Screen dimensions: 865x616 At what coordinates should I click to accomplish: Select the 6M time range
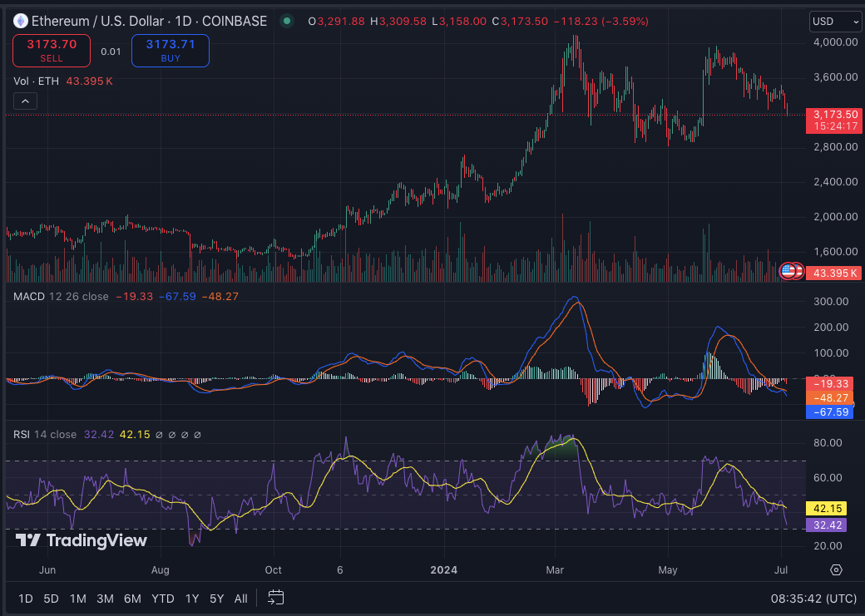[x=132, y=599]
